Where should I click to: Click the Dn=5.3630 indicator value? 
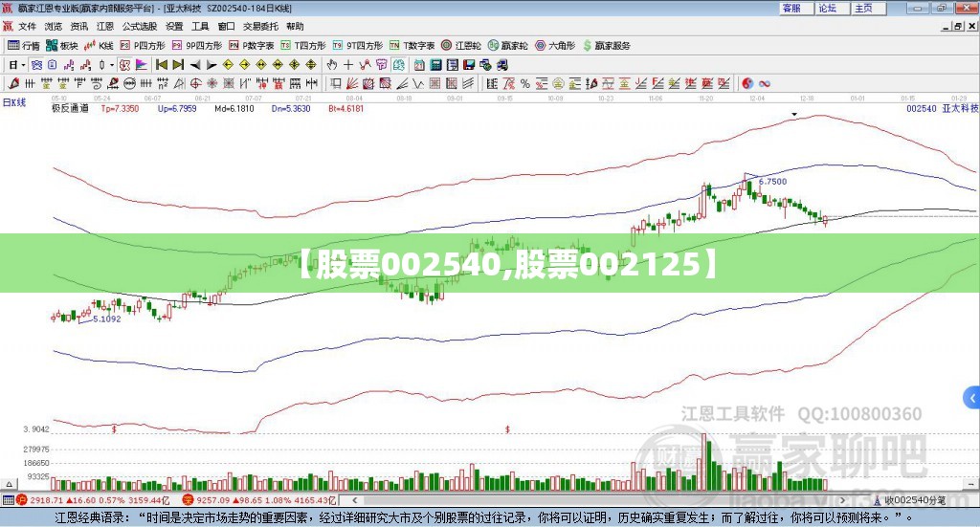[291, 109]
